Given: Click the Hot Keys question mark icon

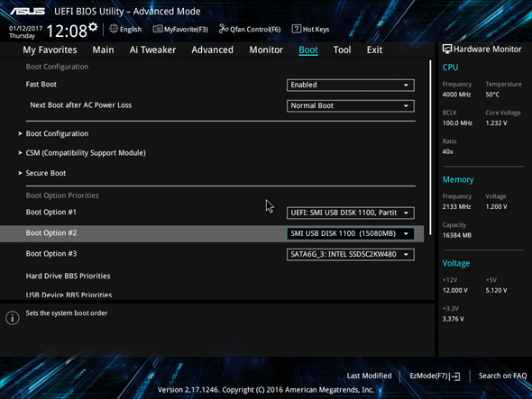Looking at the screenshot, I should click(296, 29).
